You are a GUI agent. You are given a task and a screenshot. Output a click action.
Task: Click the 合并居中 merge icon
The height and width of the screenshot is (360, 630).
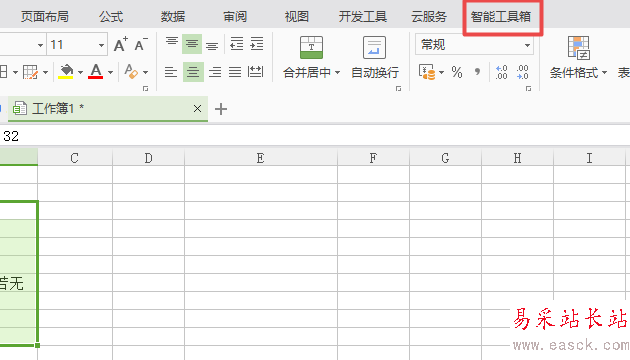[311, 47]
